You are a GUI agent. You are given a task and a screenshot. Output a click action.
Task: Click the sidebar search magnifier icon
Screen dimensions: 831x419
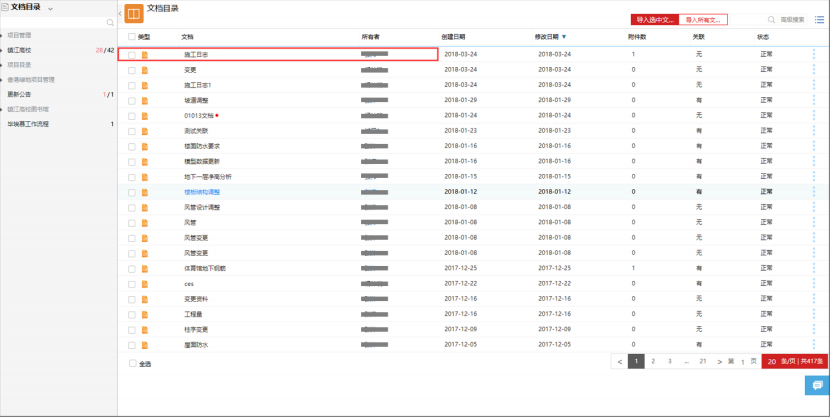[x=110, y=23]
